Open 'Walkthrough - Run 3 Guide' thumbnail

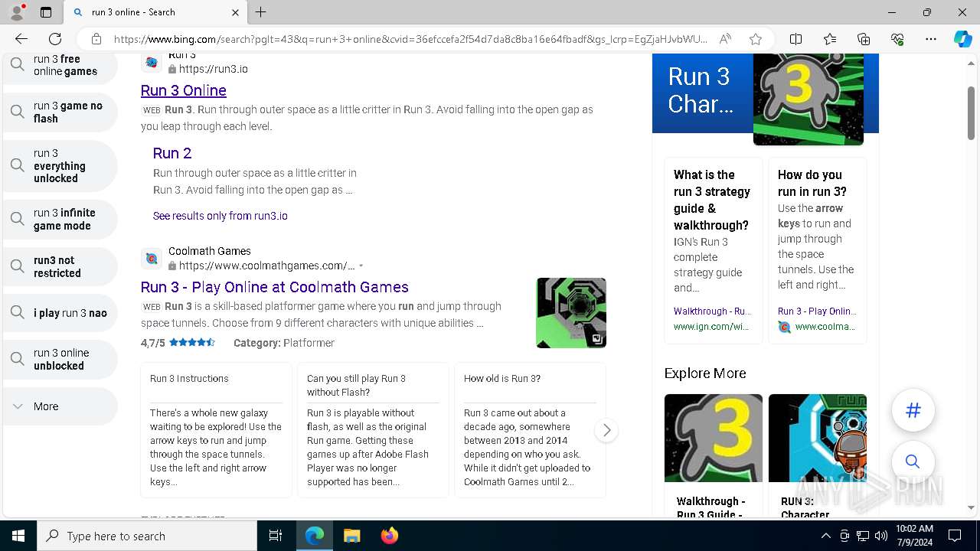714,438
